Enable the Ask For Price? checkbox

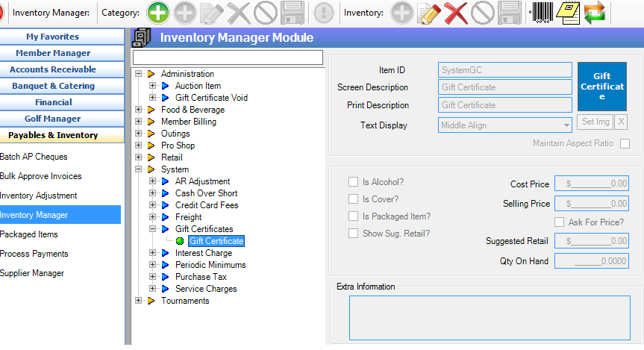560,222
